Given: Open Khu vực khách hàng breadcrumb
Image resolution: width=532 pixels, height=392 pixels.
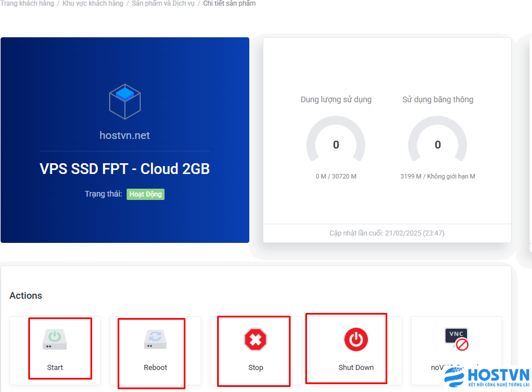Looking at the screenshot, I should click(93, 3).
